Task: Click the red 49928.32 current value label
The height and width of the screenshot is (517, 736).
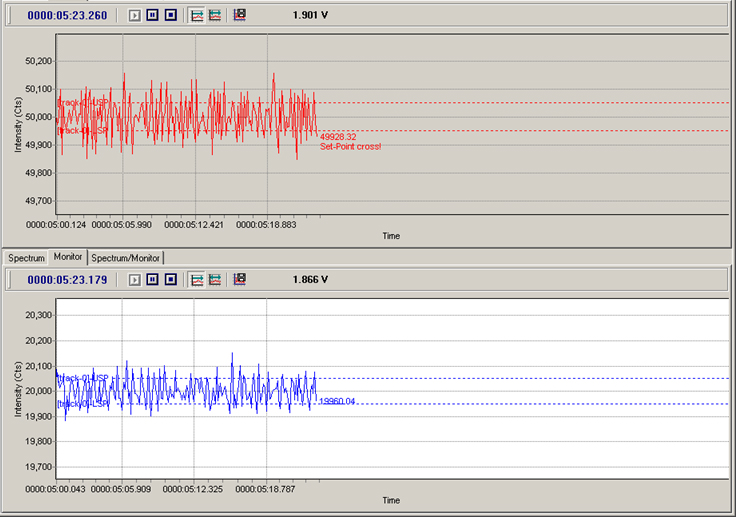Action: (338, 137)
